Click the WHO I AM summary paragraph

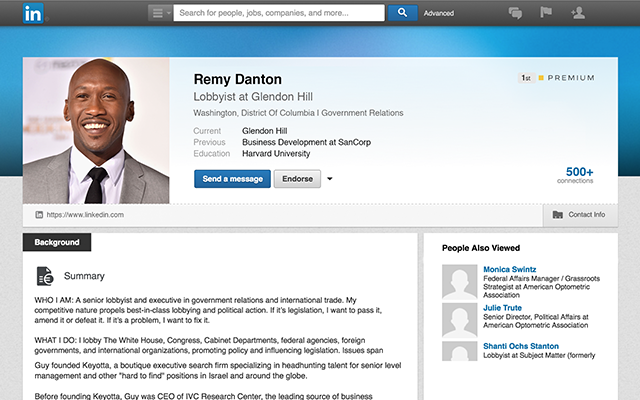point(208,310)
